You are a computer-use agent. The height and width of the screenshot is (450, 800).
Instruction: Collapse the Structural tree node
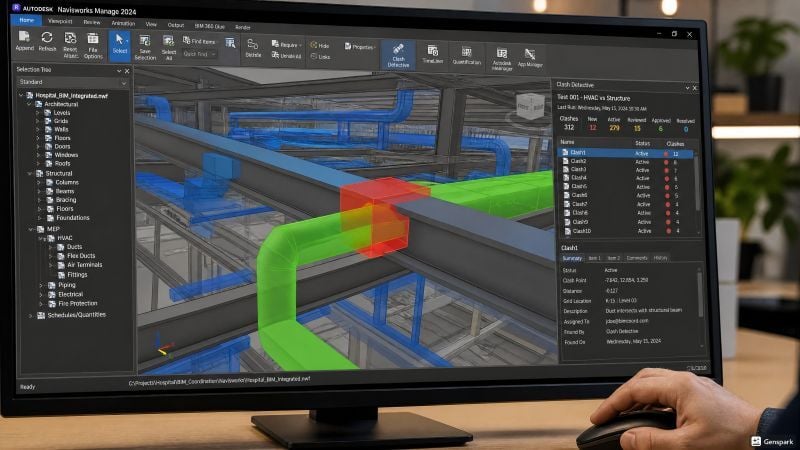tap(30, 173)
